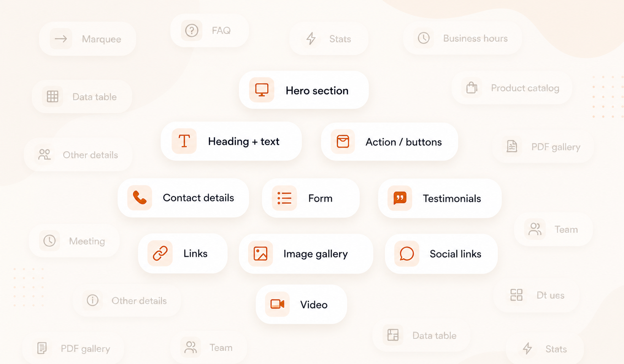The width and height of the screenshot is (624, 364).
Task: Click the question mark icon for FAQ
Action: point(192,30)
